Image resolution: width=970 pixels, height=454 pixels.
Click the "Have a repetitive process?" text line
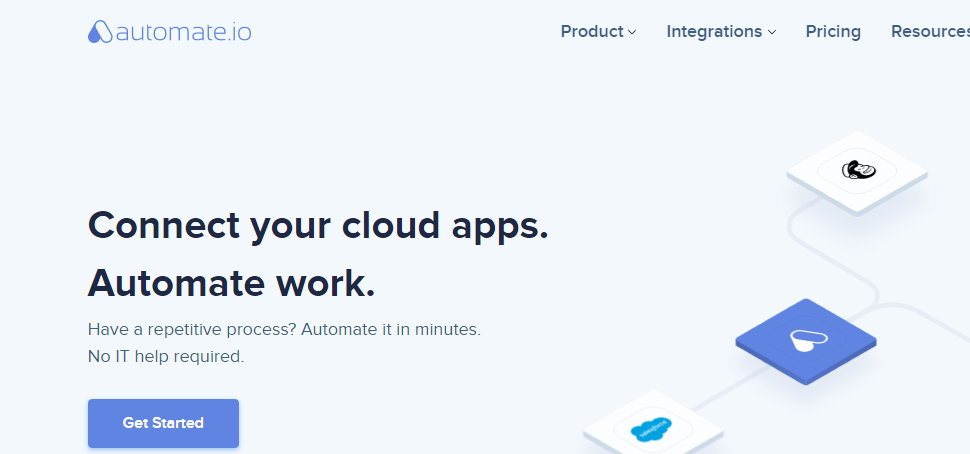tap(284, 330)
